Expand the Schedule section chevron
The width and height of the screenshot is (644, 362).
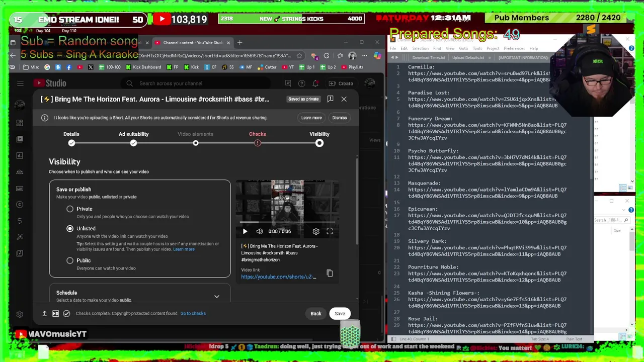pos(217,296)
